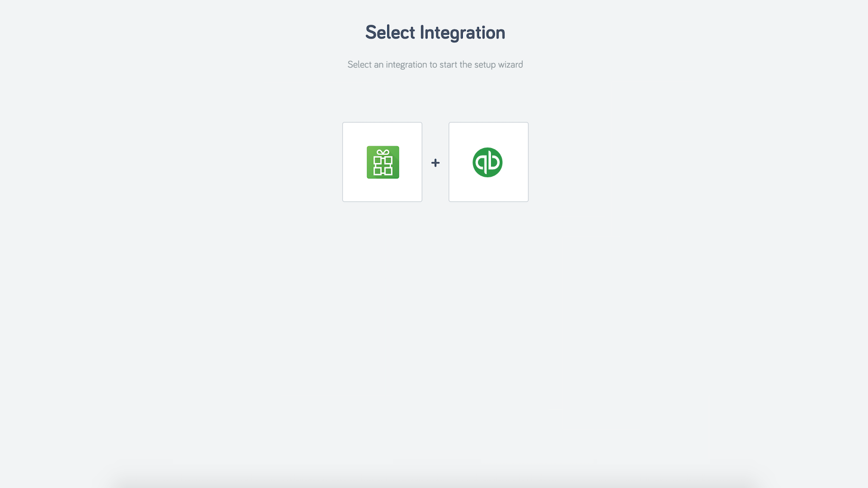This screenshot has width=868, height=488.
Task: Tap the green circular QuickBooks mark
Action: 487,162
